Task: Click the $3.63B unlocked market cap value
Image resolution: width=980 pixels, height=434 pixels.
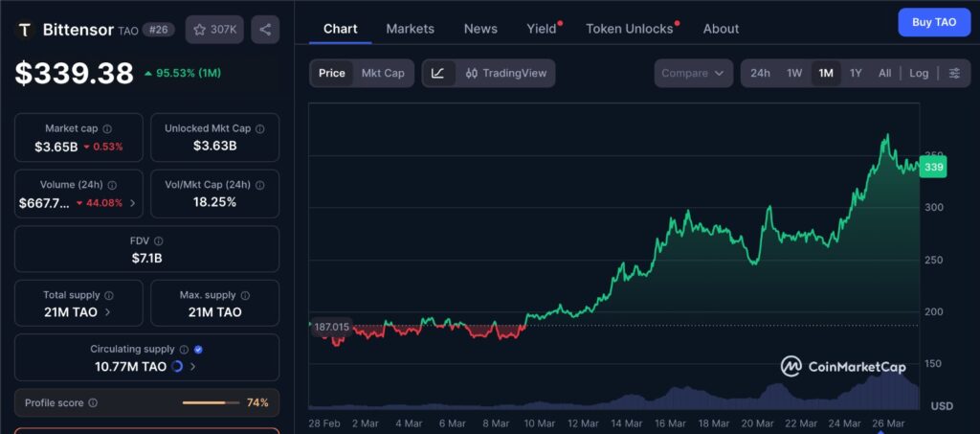Action: 215,146
